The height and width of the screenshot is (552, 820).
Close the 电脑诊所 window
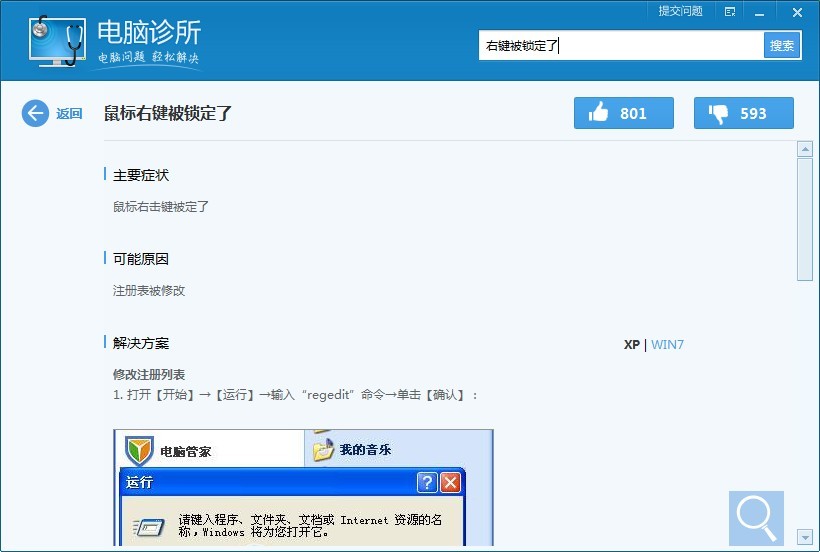pos(797,13)
